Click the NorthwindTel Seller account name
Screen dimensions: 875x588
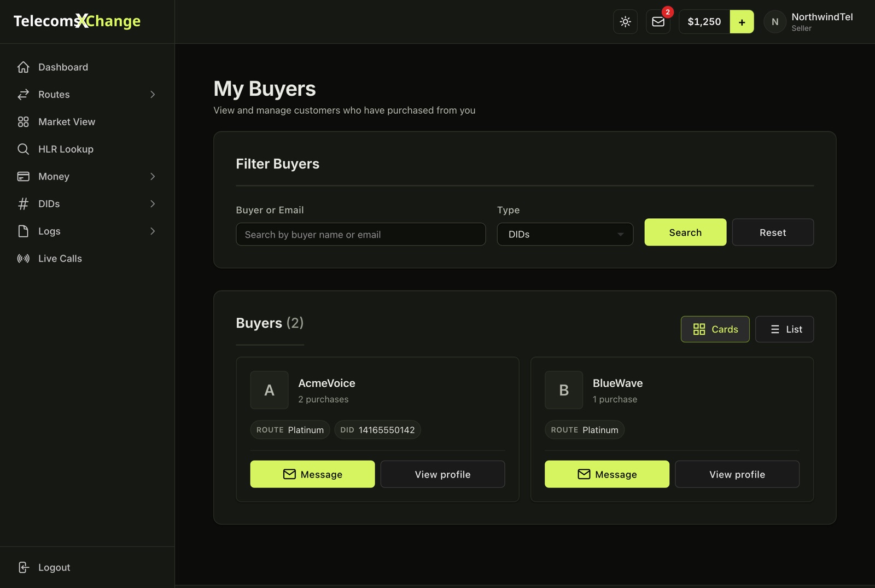(822, 22)
